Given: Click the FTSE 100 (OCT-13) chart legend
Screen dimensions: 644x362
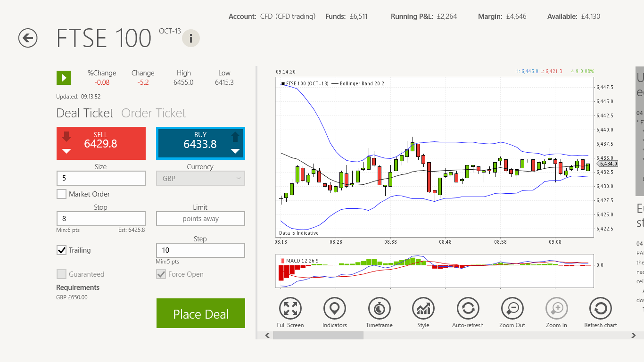Looking at the screenshot, I should [305, 83].
